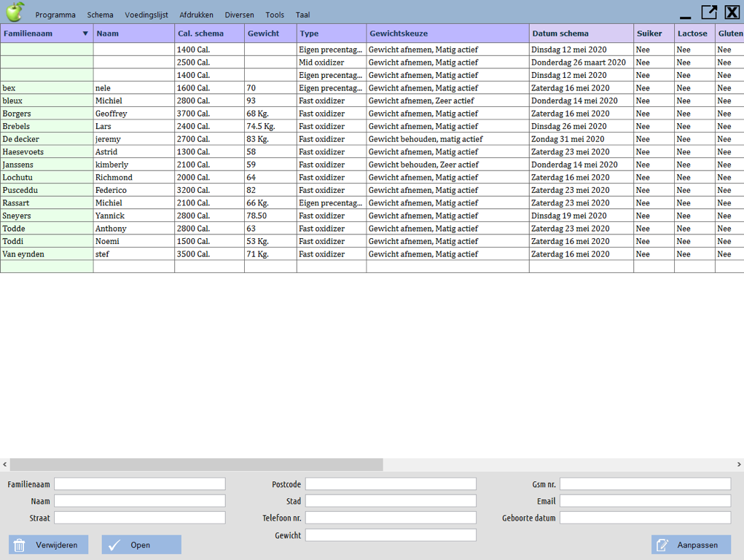The image size is (744, 560).
Task: Click into the Email input field
Action: point(645,501)
